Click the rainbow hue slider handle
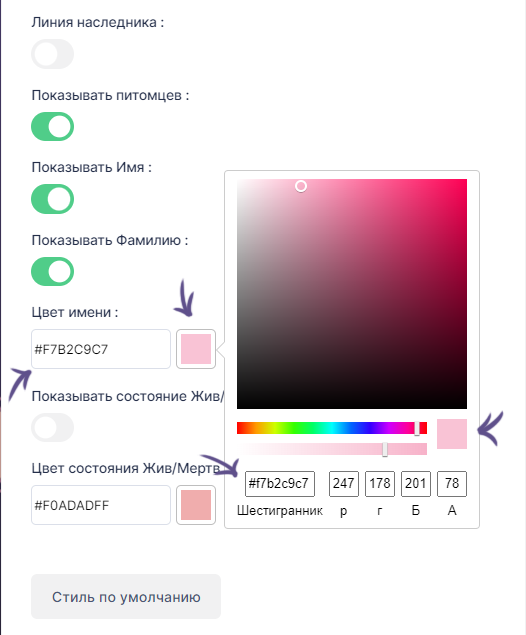 [417, 428]
